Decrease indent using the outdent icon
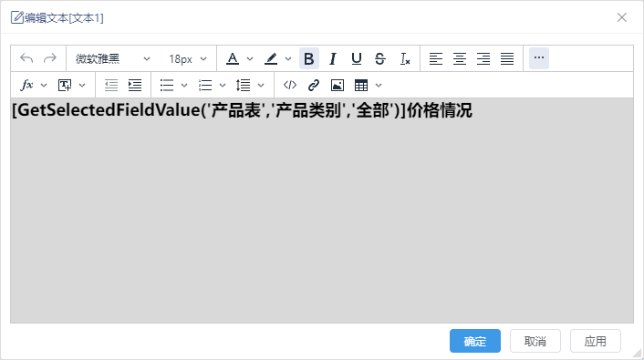The image size is (644, 360). (111, 86)
